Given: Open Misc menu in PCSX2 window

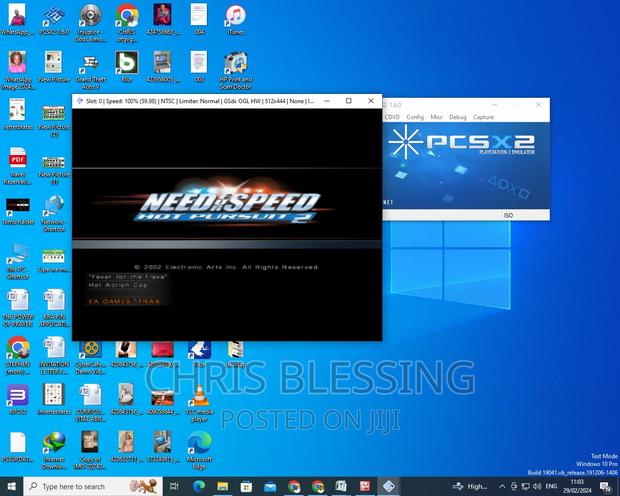Looking at the screenshot, I should click(437, 117).
